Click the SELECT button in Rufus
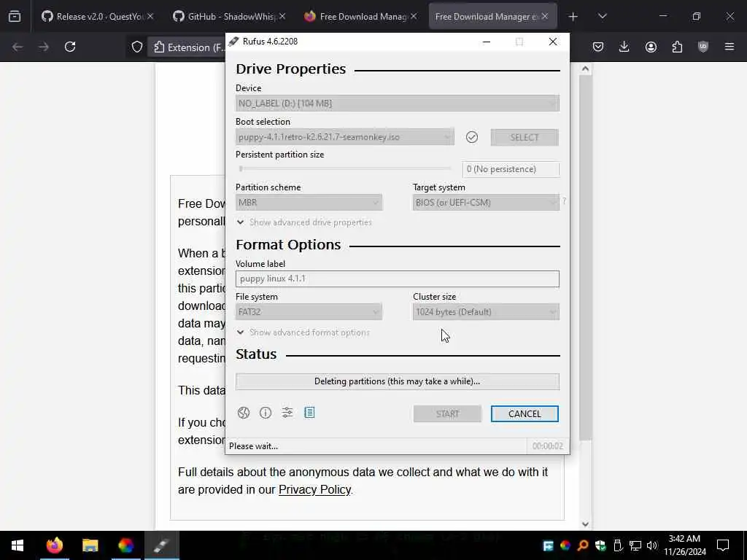Screen dimensions: 747x560 [x=525, y=137]
